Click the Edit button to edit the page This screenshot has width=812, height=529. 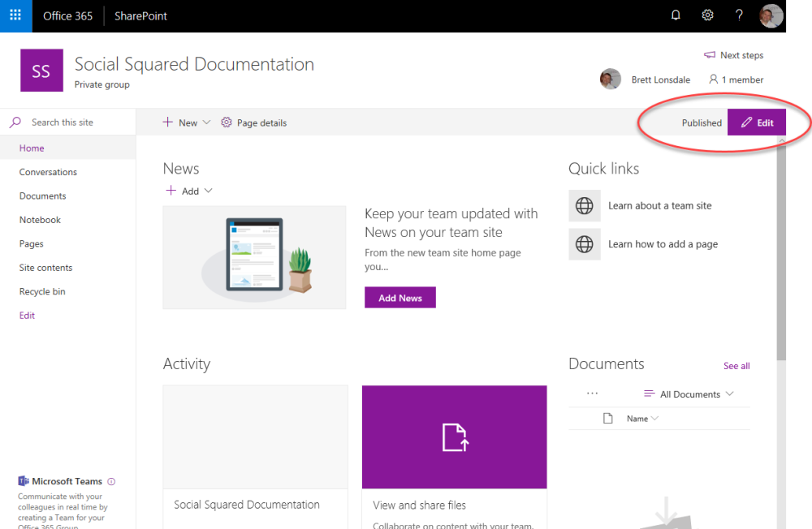tap(757, 122)
